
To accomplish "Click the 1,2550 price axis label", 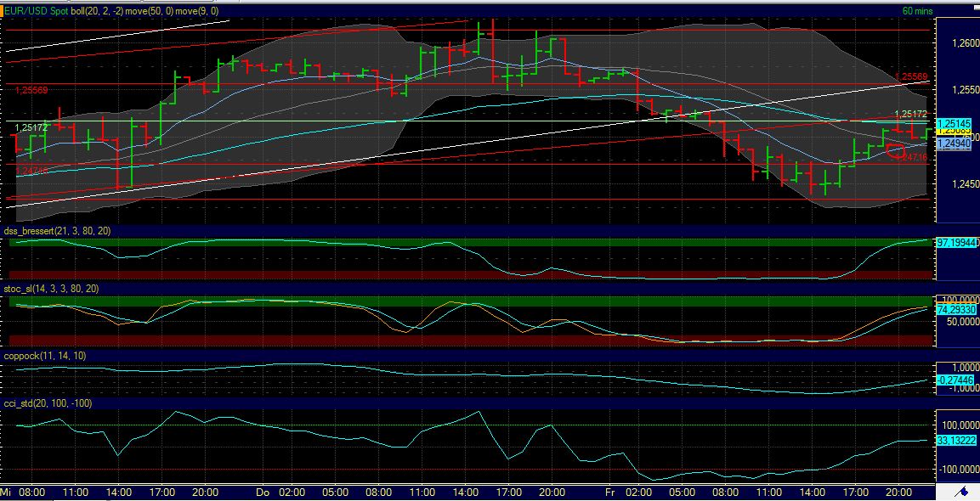I will click(966, 90).
